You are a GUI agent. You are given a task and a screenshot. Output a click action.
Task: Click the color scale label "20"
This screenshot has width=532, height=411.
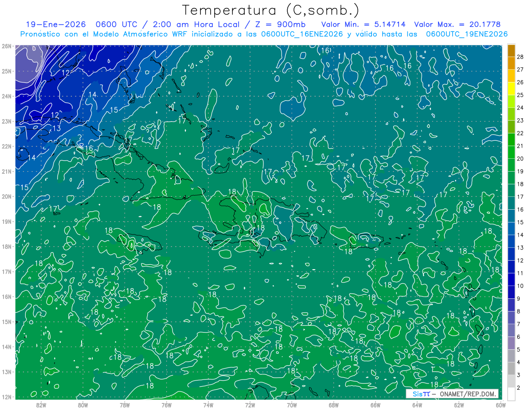click(520, 159)
